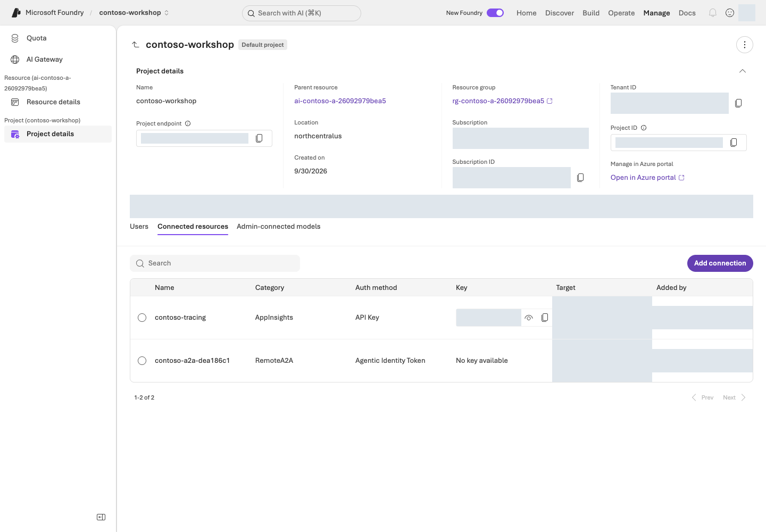Collapse the sidebar panel icon

101,517
